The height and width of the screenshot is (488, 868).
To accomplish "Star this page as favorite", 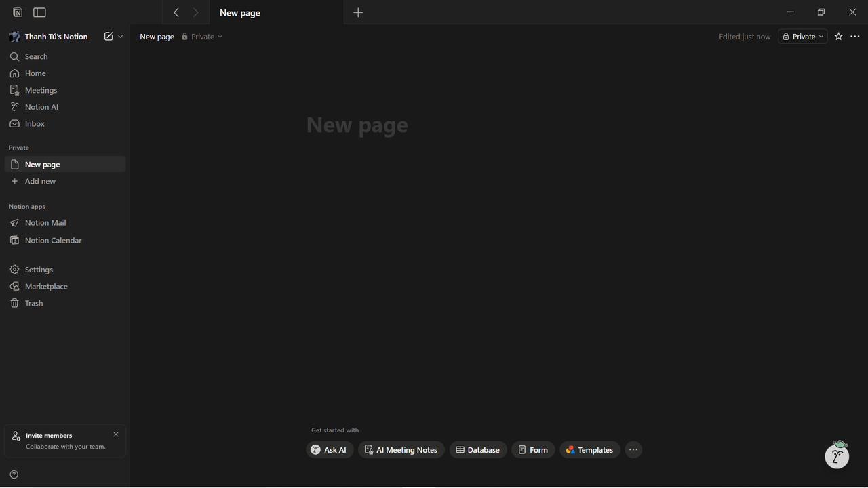I will [x=838, y=37].
